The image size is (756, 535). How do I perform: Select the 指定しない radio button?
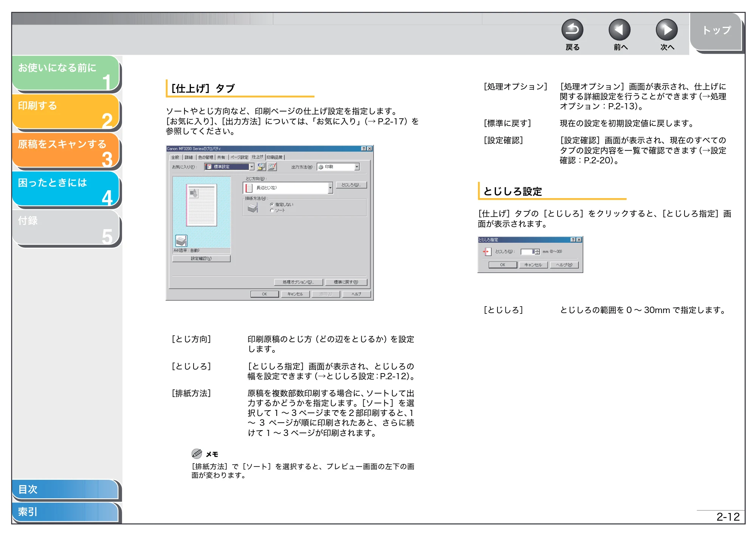[x=272, y=205]
